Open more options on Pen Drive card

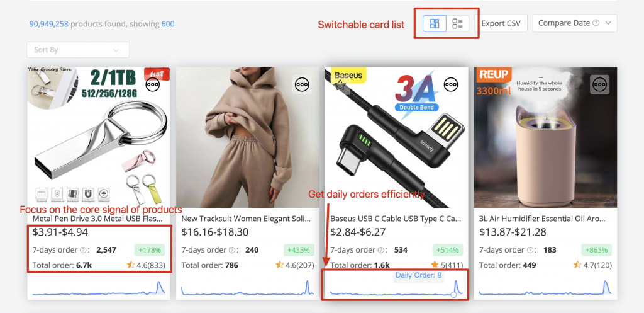click(x=152, y=85)
